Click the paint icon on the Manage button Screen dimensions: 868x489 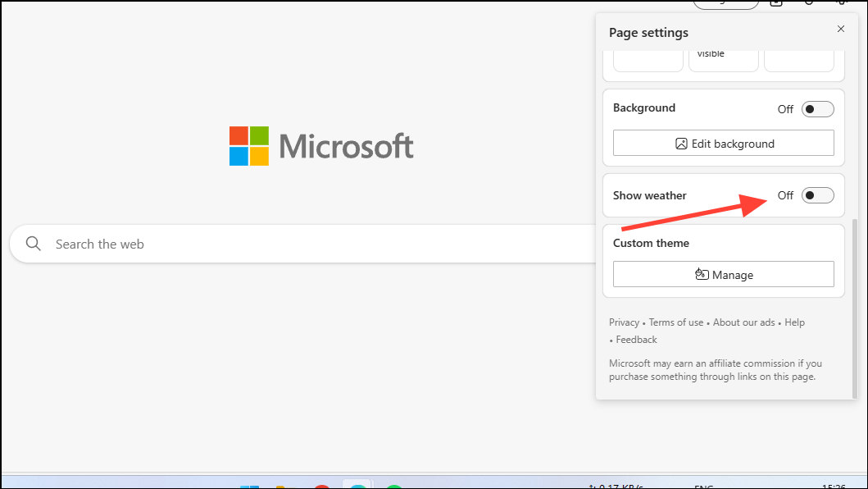pos(701,274)
